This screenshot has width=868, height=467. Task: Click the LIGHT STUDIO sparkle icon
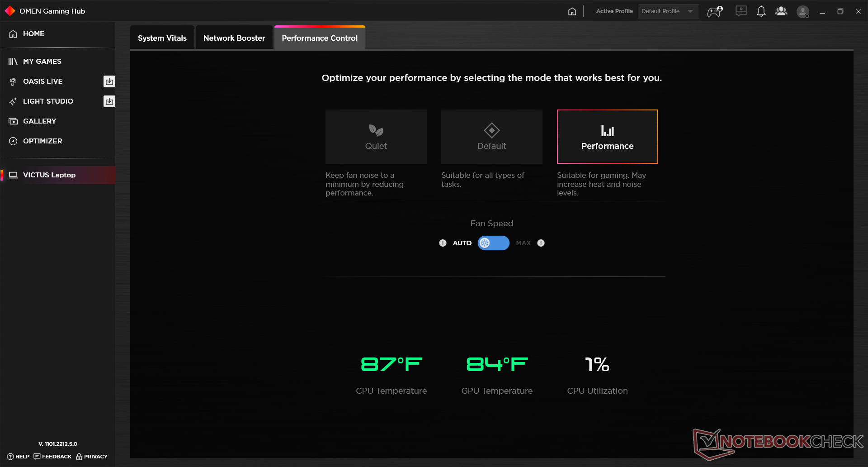(13, 101)
